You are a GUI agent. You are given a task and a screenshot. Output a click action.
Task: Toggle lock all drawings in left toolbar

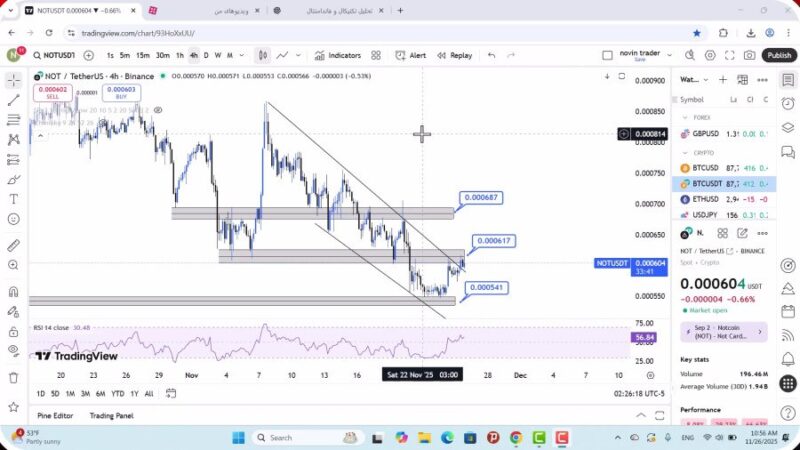coord(13,331)
